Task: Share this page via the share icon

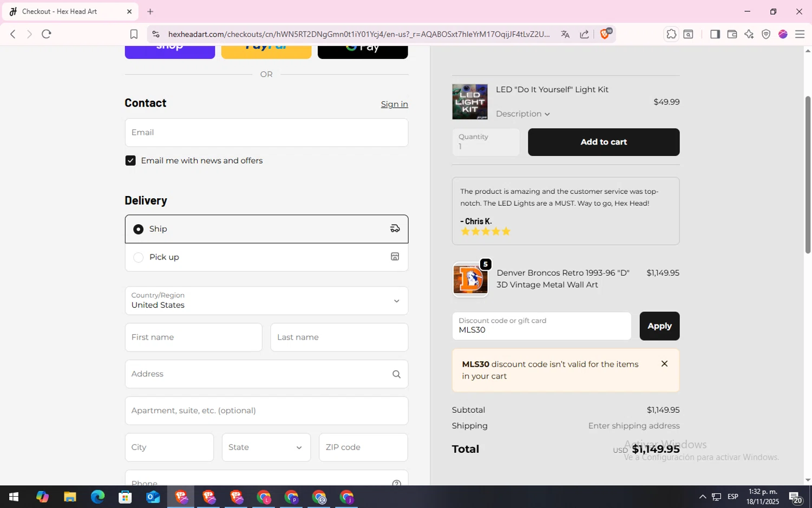Action: [585, 34]
